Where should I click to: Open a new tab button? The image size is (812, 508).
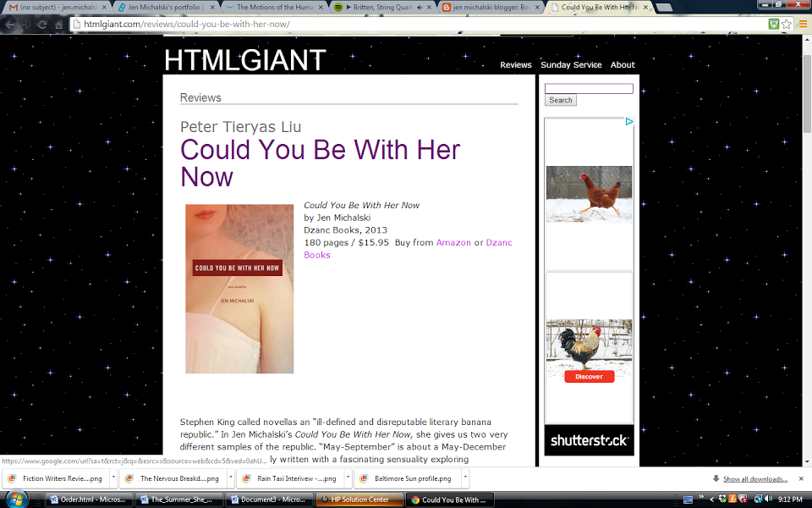[x=664, y=8]
